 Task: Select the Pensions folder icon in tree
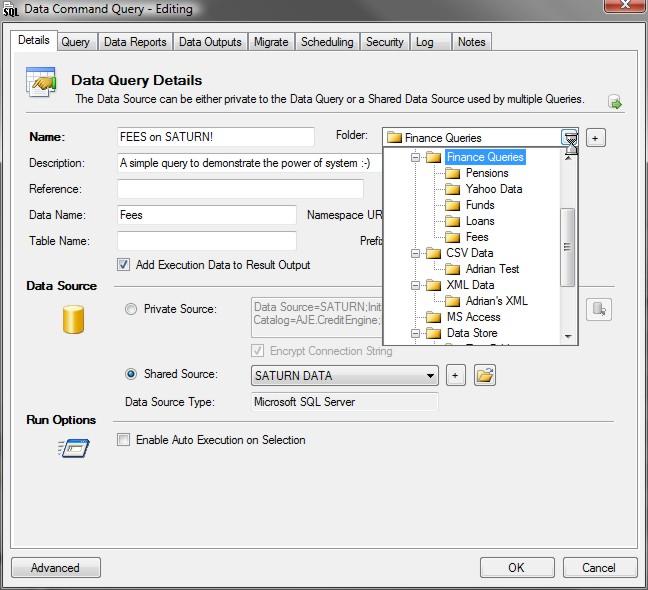(x=452, y=173)
